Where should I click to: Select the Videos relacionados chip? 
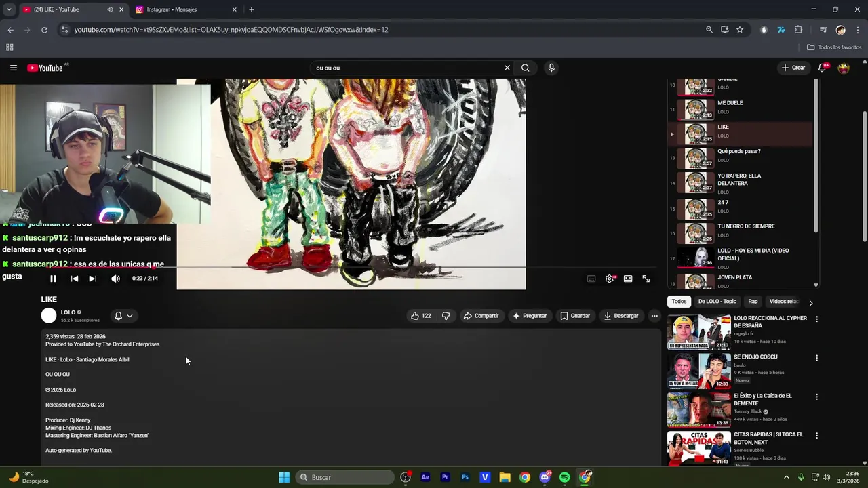point(784,302)
